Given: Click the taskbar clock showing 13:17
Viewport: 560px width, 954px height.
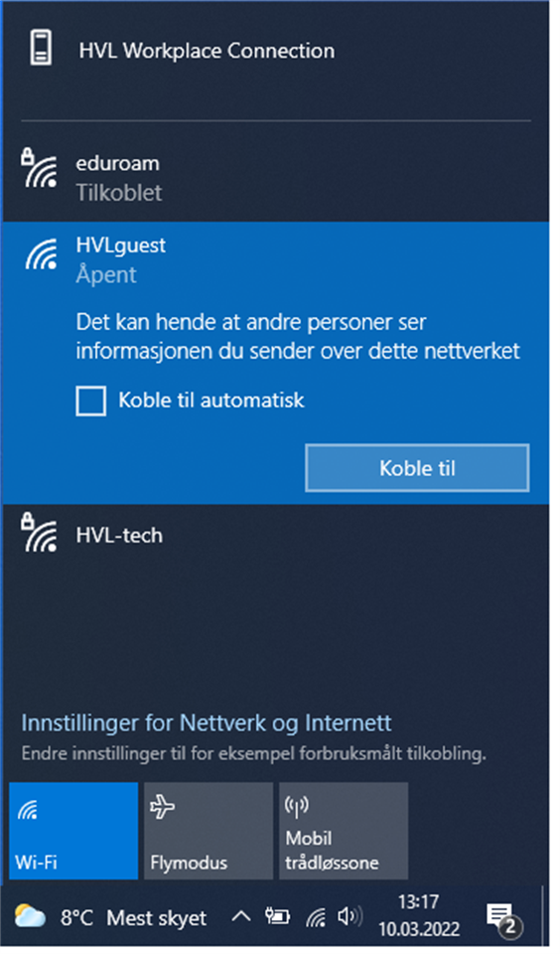Looking at the screenshot, I should pyautogui.click(x=419, y=915).
